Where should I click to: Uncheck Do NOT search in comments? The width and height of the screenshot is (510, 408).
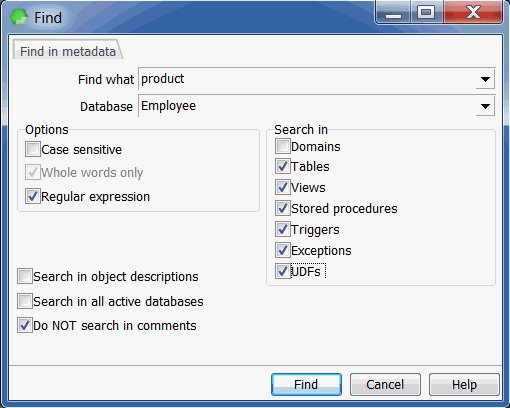[25, 325]
